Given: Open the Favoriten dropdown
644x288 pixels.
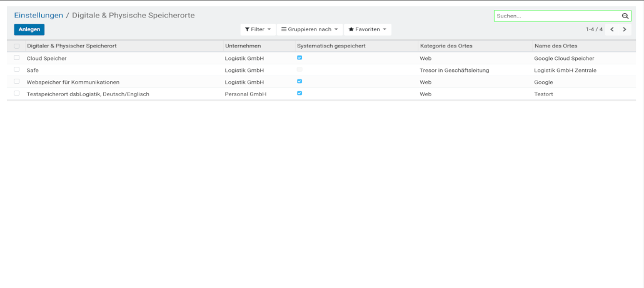Looking at the screenshot, I should click(x=367, y=29).
